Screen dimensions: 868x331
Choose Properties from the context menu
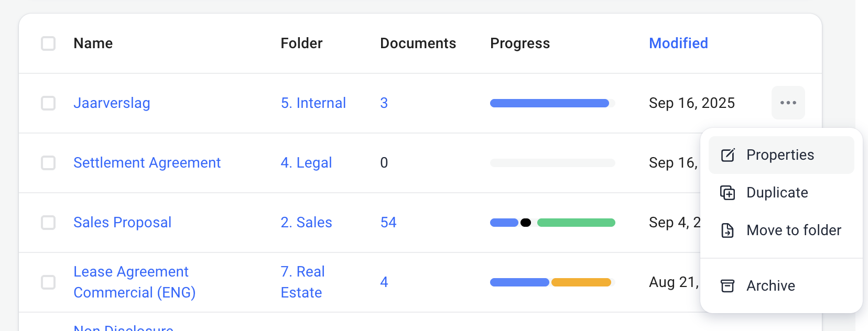781,155
